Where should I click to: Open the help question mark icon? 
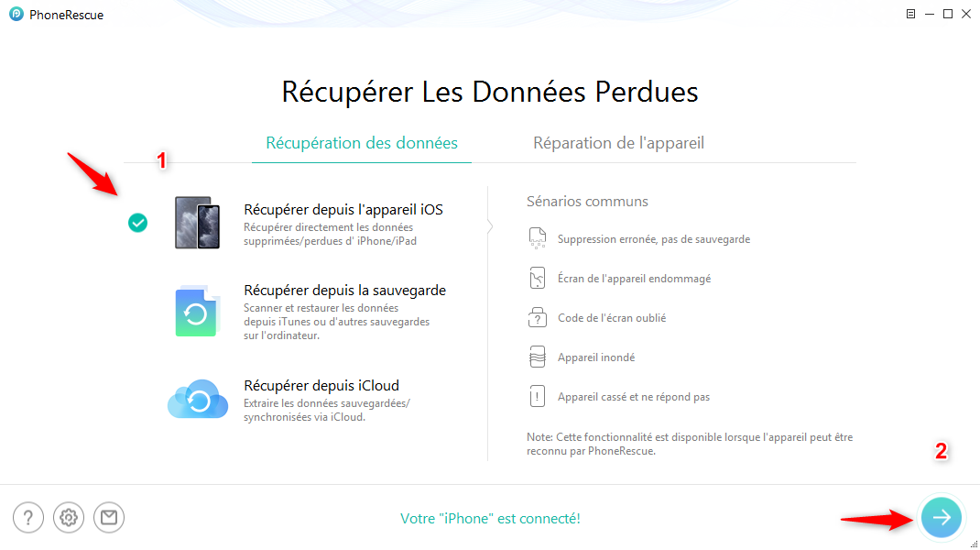click(28, 518)
